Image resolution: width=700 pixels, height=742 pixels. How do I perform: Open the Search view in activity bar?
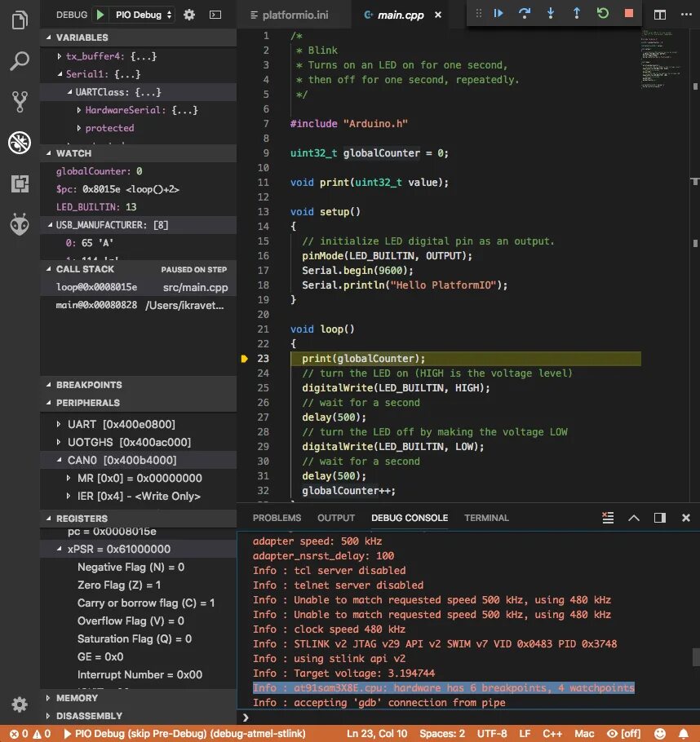(20, 60)
